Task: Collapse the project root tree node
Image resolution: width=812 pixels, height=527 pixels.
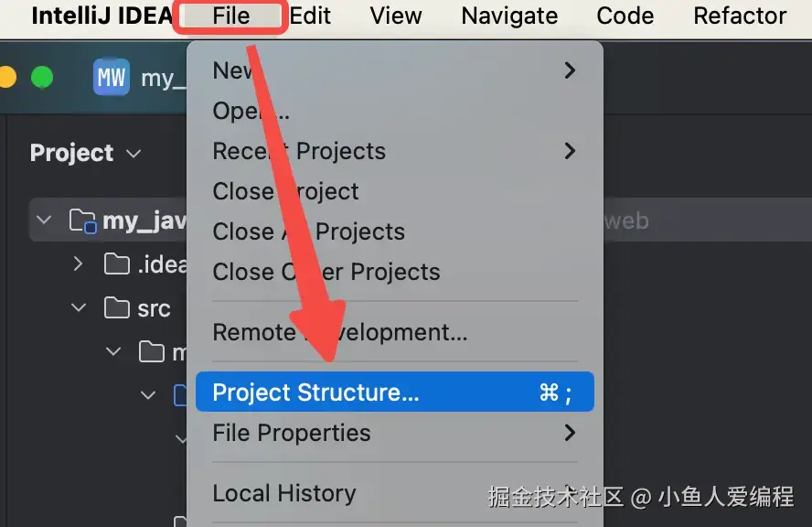Action: coord(43,220)
